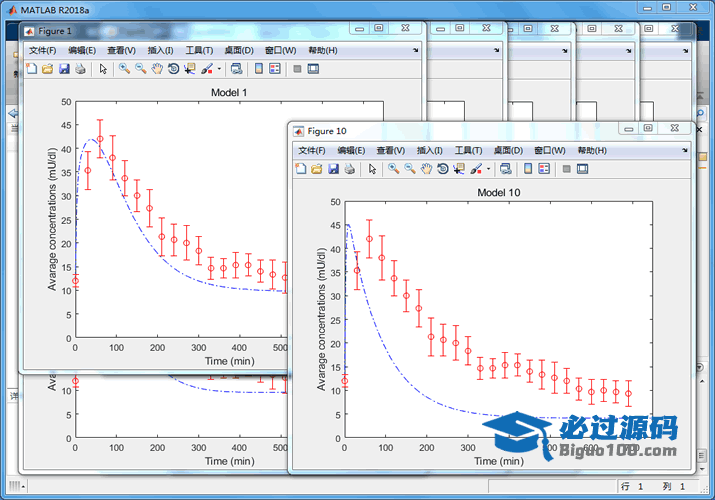
Task: Insert Colorbar icon in Figure 10 toolbar
Action: coord(528,169)
